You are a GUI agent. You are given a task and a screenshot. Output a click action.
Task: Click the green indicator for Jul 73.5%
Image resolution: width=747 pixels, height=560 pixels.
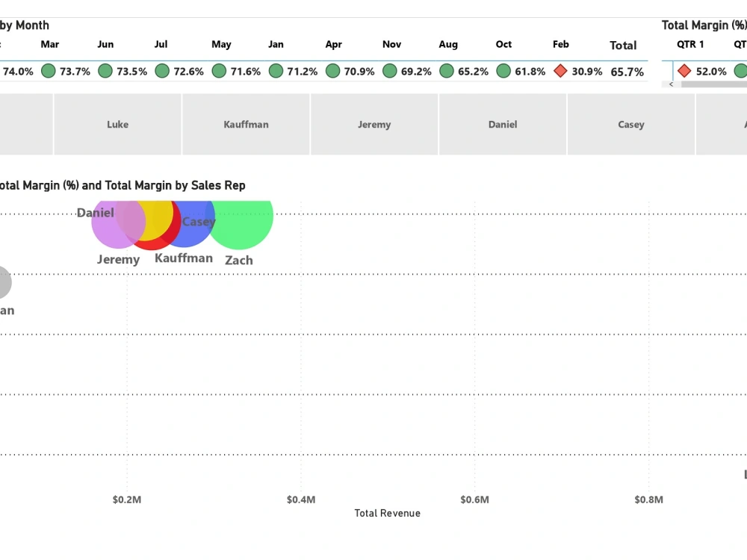pyautogui.click(x=105, y=71)
